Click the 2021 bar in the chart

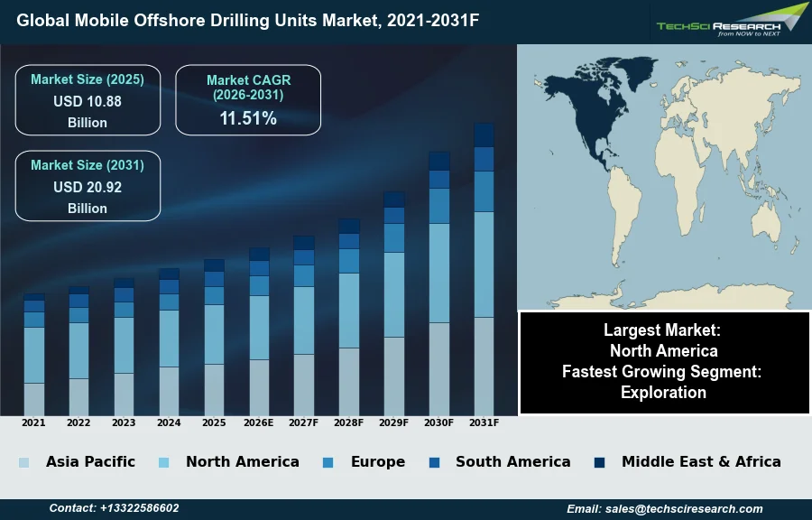(34, 355)
